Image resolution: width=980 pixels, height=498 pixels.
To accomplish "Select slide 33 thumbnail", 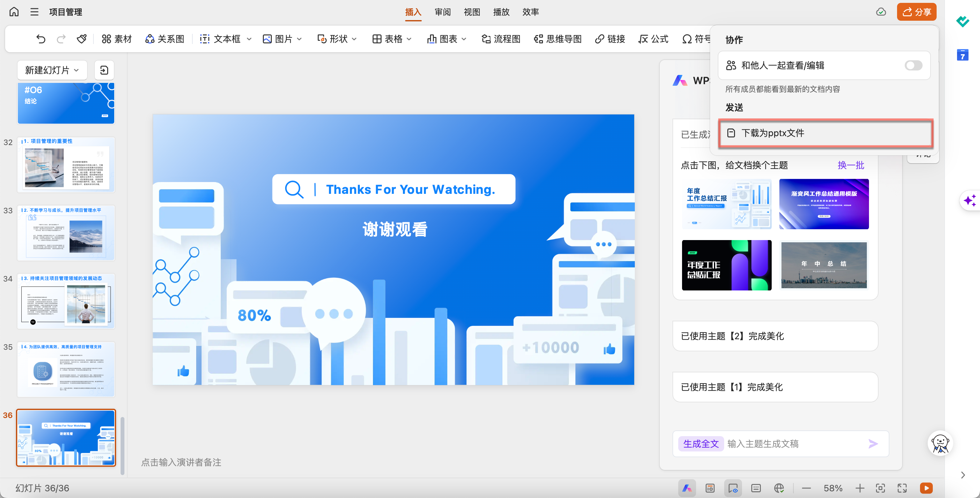I will point(66,233).
